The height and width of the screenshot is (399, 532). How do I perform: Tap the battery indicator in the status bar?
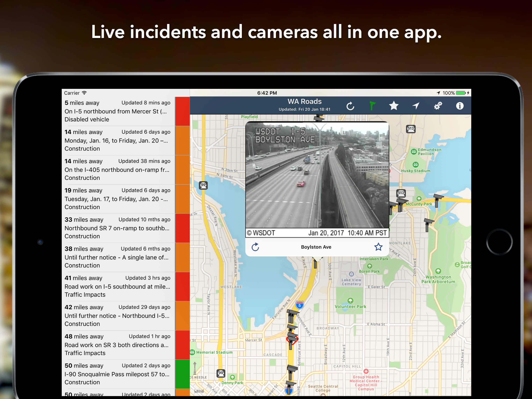click(x=461, y=93)
